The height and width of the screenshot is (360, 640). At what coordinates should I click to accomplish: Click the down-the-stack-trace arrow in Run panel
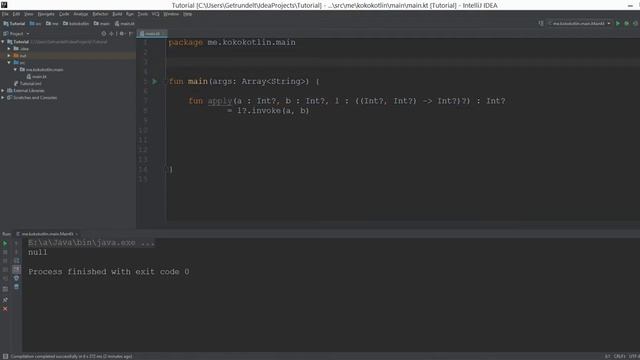(x=16, y=252)
